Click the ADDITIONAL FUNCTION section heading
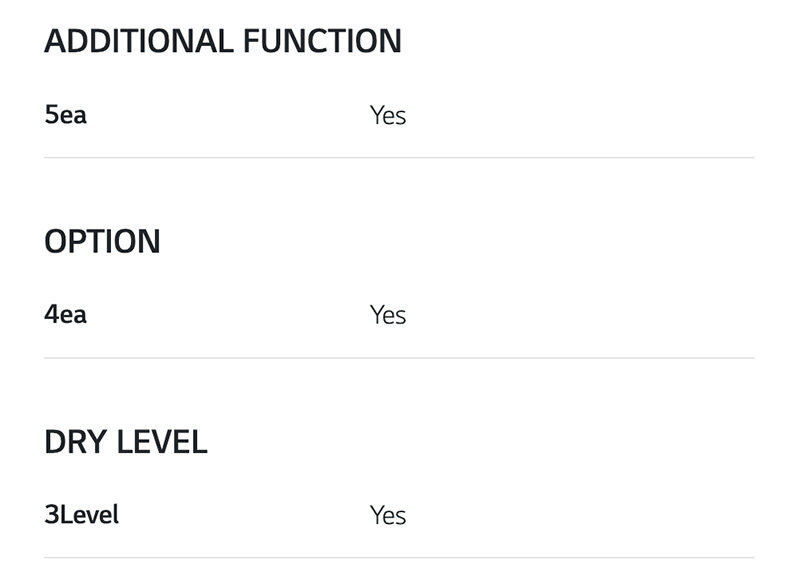Image resolution: width=800 pixels, height=569 pixels. point(223,42)
